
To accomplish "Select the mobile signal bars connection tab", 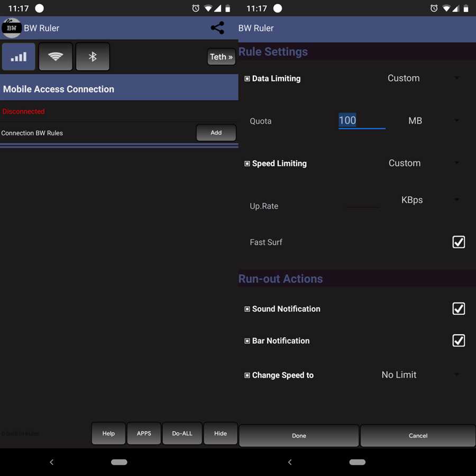I will [x=19, y=57].
